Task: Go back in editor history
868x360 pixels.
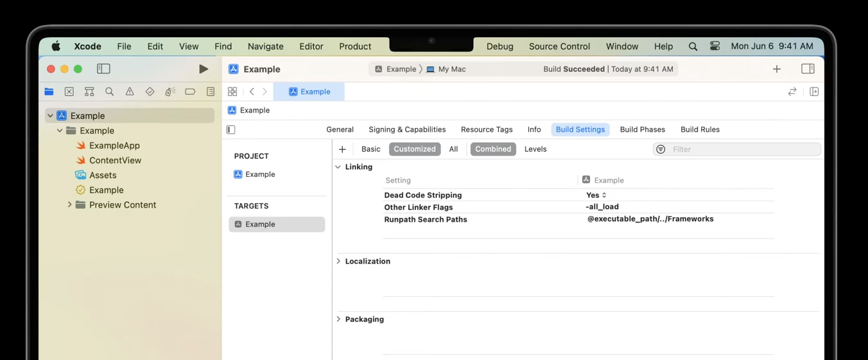Action: 252,91
